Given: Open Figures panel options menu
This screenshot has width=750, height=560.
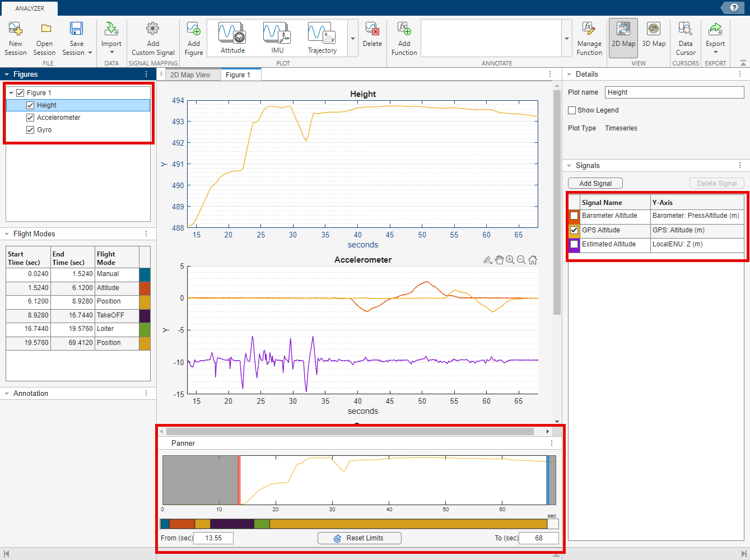Looking at the screenshot, I should [x=146, y=74].
